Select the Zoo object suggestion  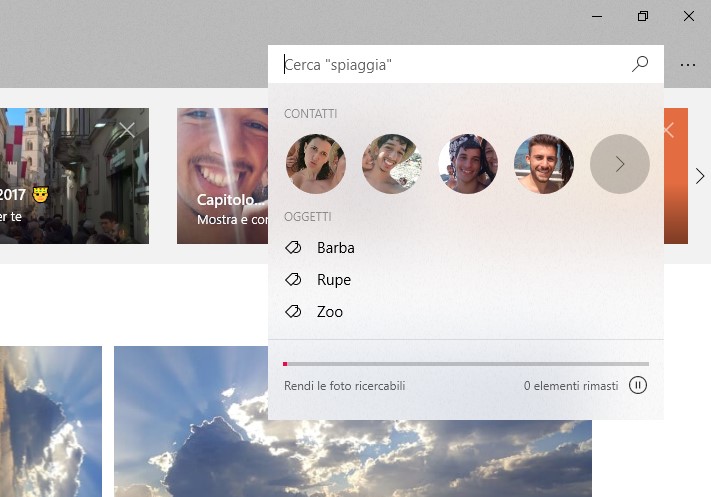tap(330, 312)
